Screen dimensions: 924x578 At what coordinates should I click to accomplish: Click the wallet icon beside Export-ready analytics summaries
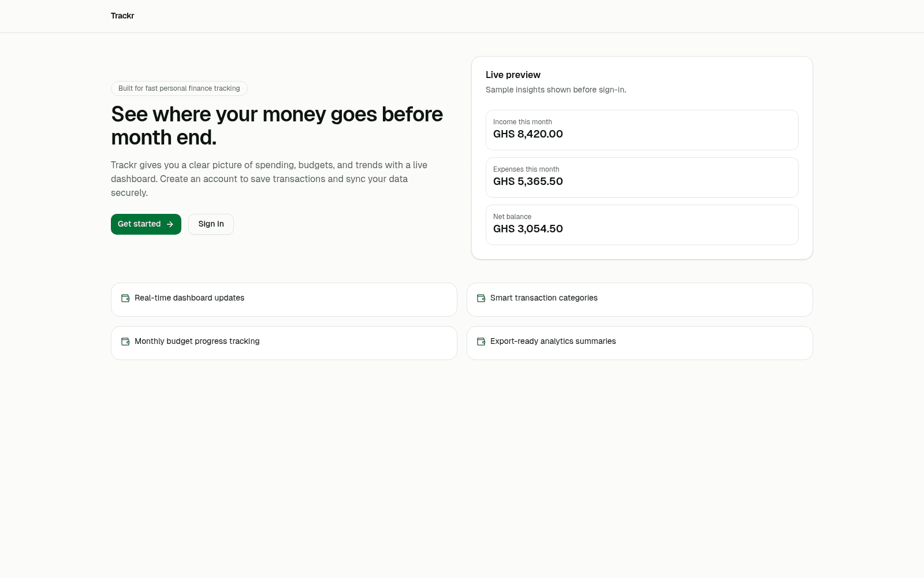pos(481,342)
